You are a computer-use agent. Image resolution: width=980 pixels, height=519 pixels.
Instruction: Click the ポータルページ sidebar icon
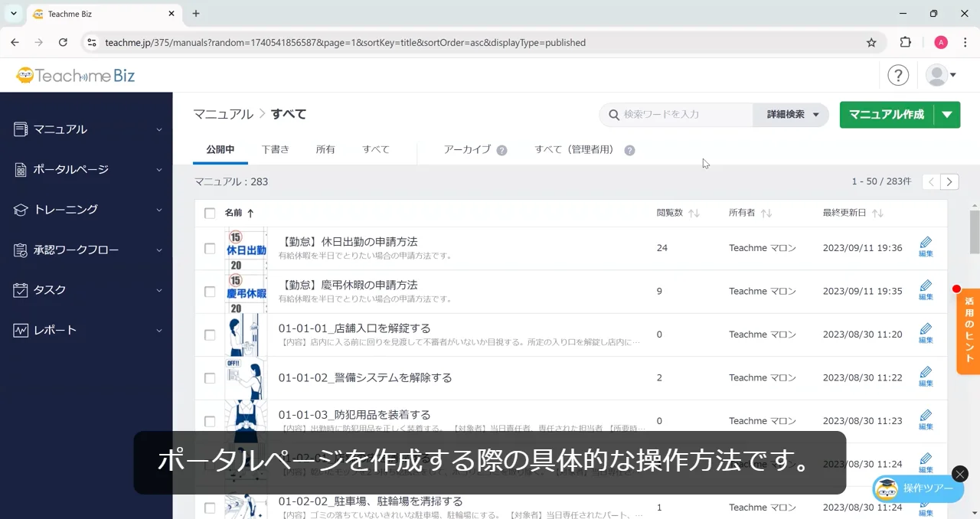[x=21, y=170]
